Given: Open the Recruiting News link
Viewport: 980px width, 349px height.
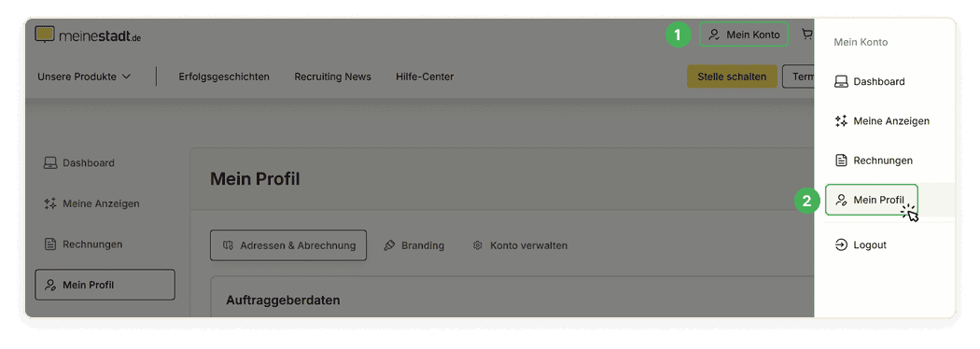Looking at the screenshot, I should coord(332,77).
